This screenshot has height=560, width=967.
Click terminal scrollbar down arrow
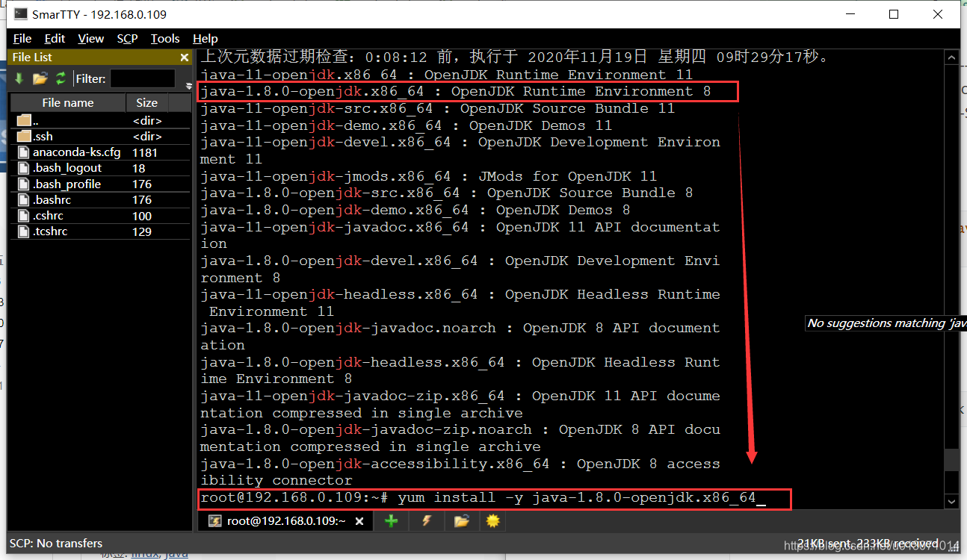(951, 501)
